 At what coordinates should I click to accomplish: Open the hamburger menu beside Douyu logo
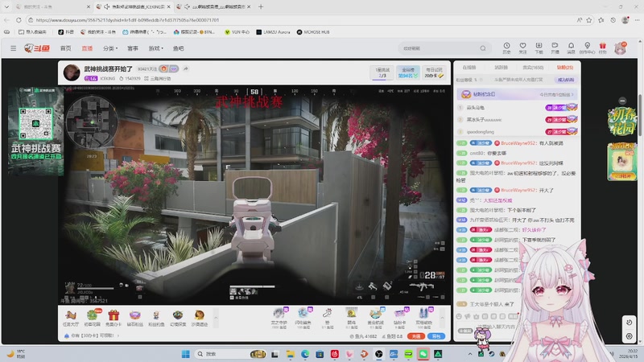click(x=13, y=48)
